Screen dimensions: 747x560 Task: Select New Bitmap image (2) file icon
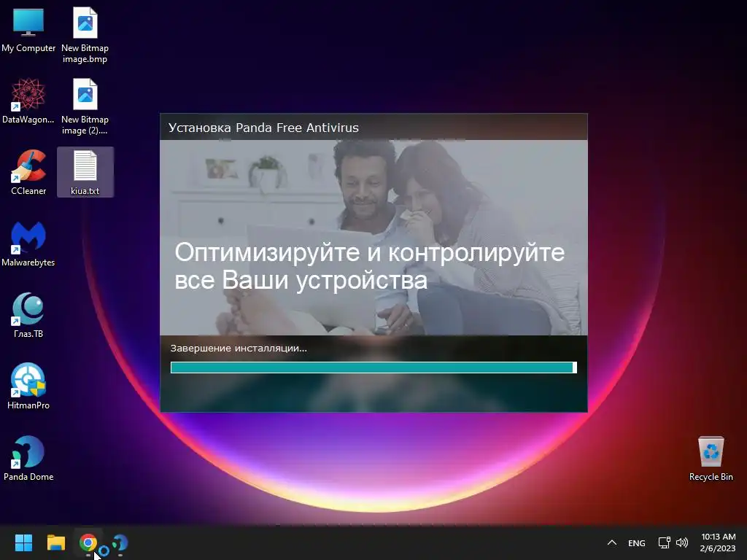(85, 106)
